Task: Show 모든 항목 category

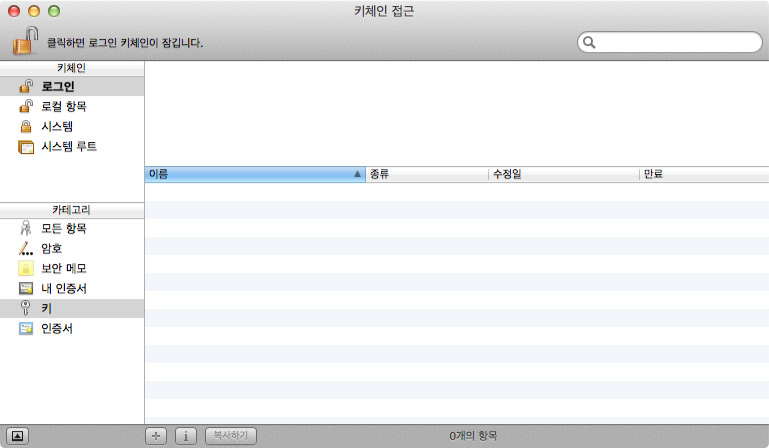Action: (72, 228)
